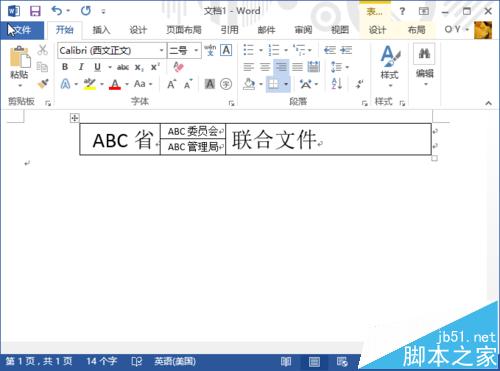Click the 联合文件 table cell
This screenshot has width=500, height=371.
328,139
